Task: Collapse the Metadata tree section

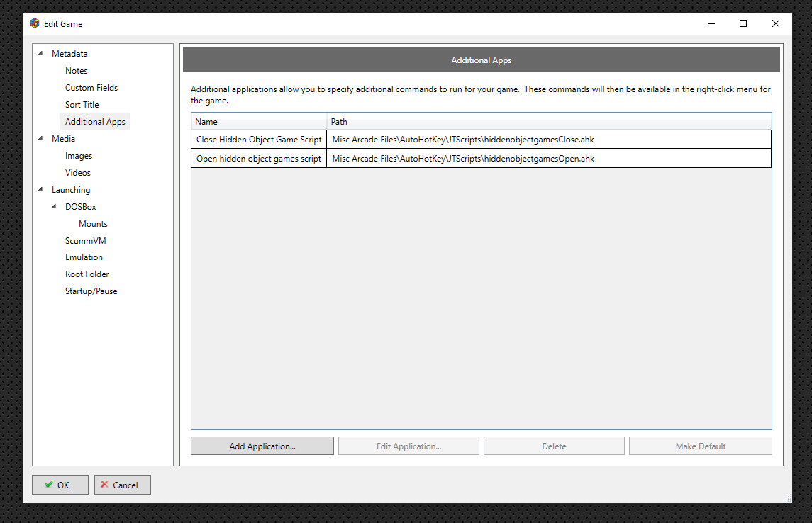Action: point(40,54)
